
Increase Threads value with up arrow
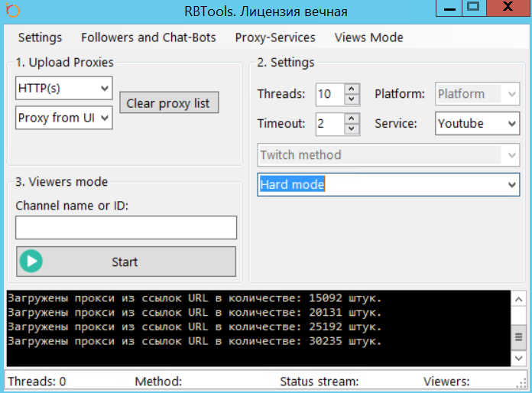coord(352,89)
